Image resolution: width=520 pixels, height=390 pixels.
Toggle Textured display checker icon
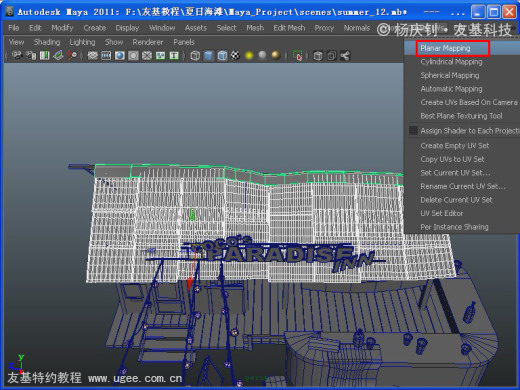coord(235,55)
